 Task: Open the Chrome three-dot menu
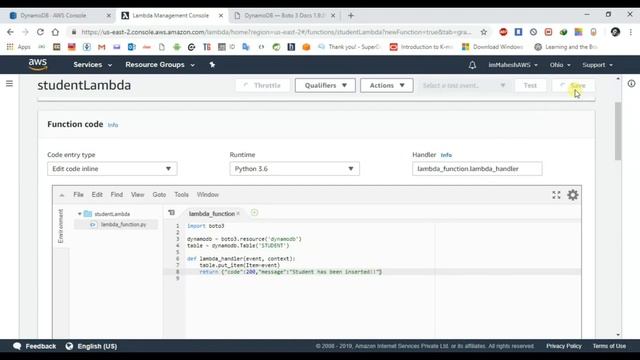coord(631,32)
